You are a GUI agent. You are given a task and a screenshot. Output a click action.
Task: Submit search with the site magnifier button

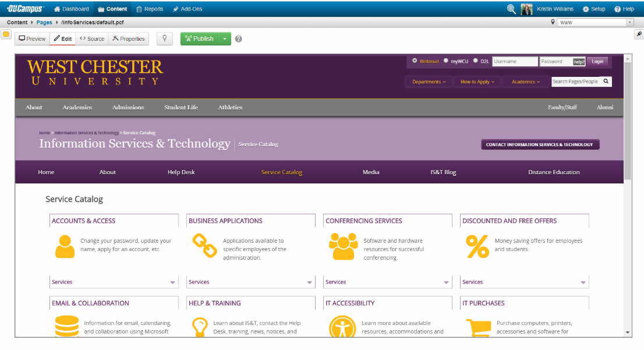pyautogui.click(x=606, y=82)
